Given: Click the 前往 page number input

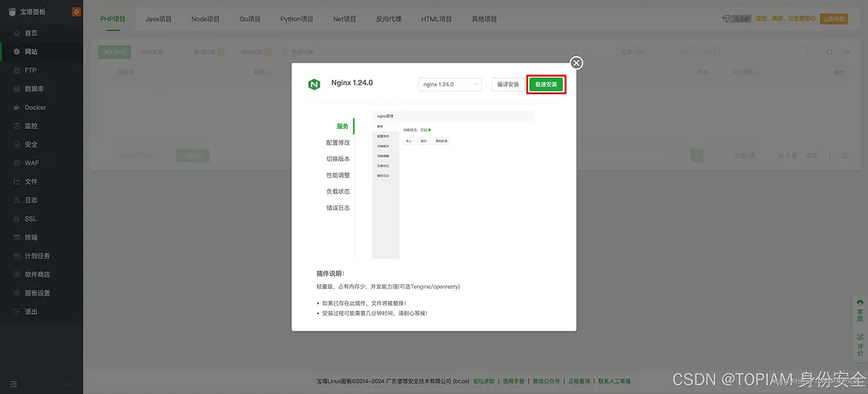Looking at the screenshot, I should (x=829, y=156).
